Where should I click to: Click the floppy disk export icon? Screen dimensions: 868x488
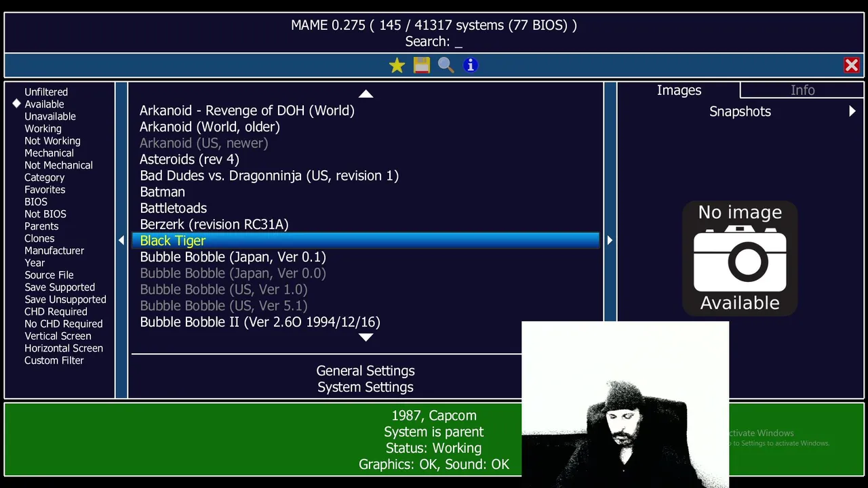(x=422, y=65)
